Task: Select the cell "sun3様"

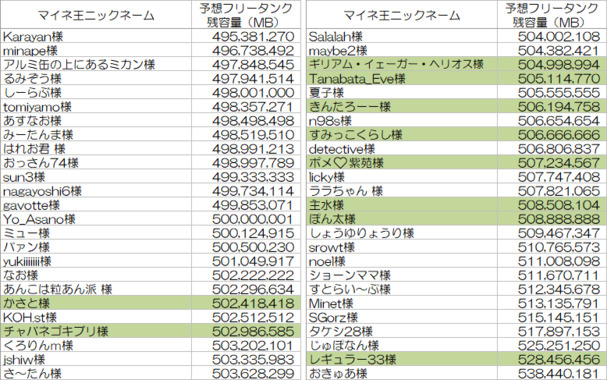Action: (x=96, y=177)
